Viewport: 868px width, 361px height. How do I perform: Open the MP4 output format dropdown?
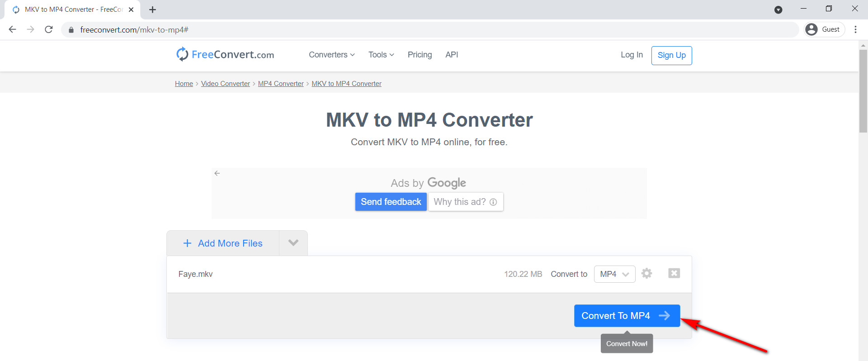coord(614,274)
